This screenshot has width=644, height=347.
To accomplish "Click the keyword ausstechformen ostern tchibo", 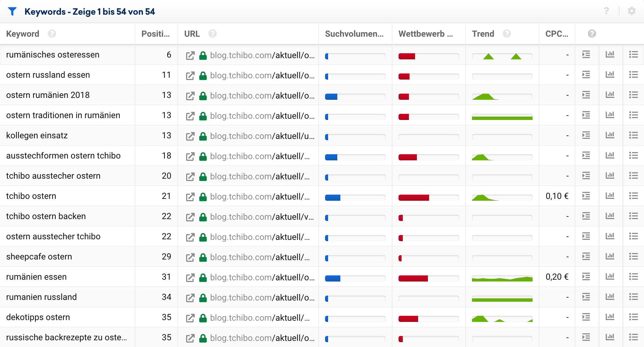I will (63, 156).
